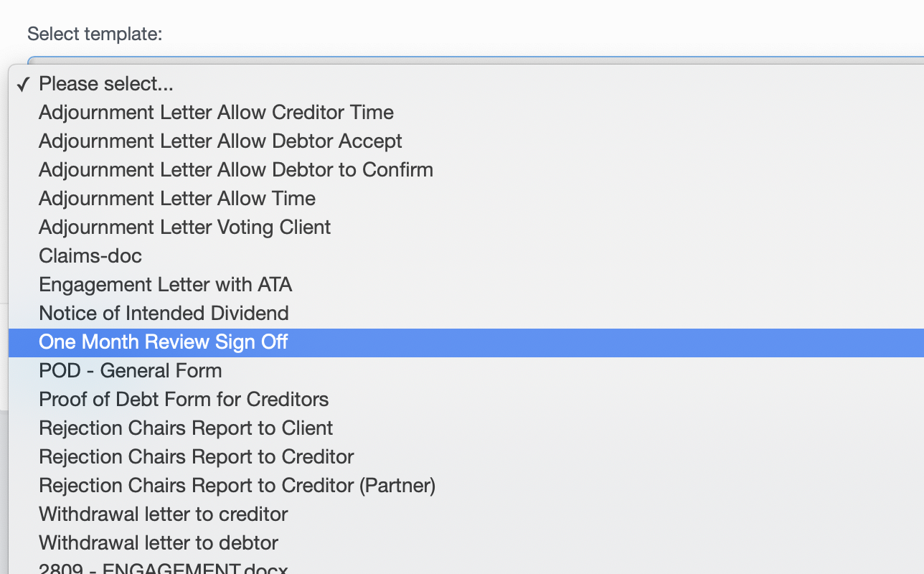Choose Adjournment Letter Allow Time template
Viewport: 924px width, 574px height.
click(177, 199)
